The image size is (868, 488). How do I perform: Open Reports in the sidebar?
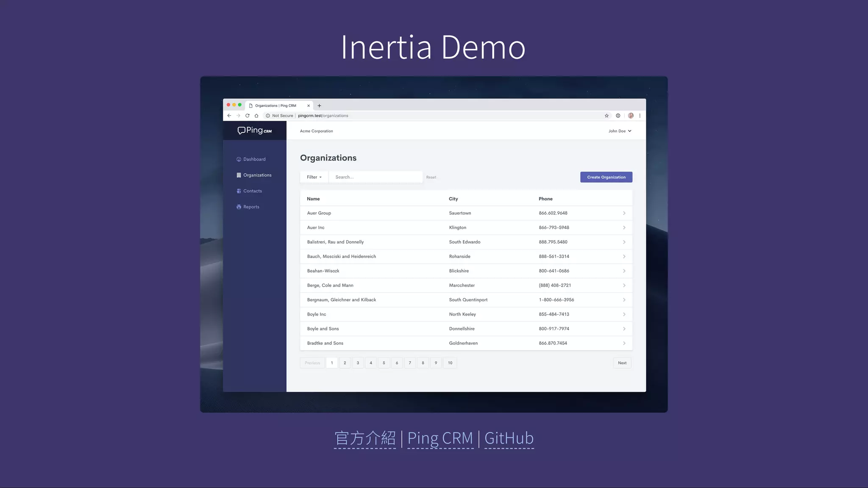pos(248,207)
